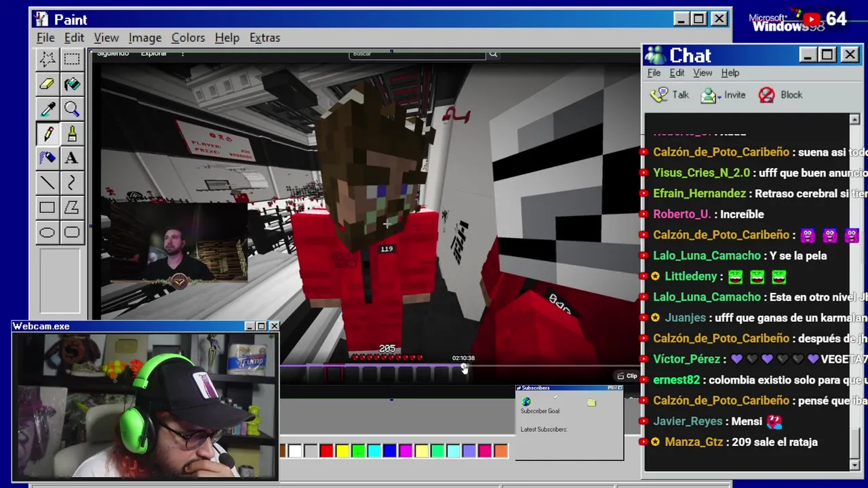This screenshot has height=488, width=868.
Task: Pick the orange color swatch
Action: (x=500, y=451)
